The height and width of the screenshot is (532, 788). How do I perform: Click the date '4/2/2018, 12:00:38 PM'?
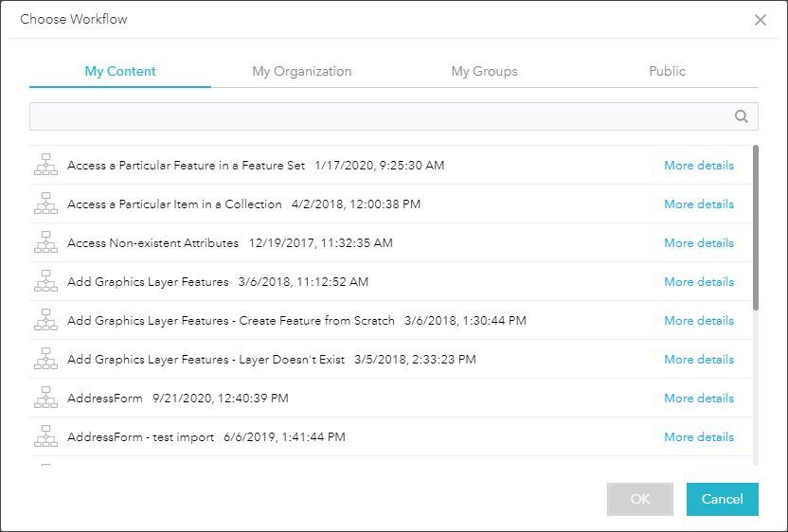(356, 204)
